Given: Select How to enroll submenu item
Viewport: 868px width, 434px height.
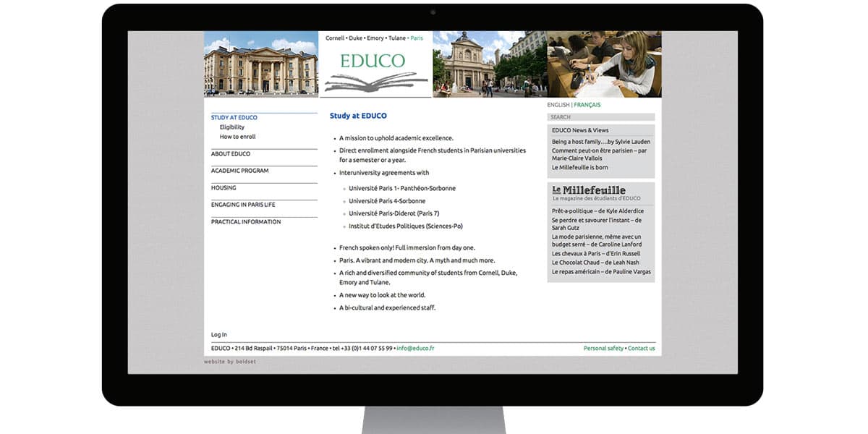Looking at the screenshot, I should pos(237,137).
